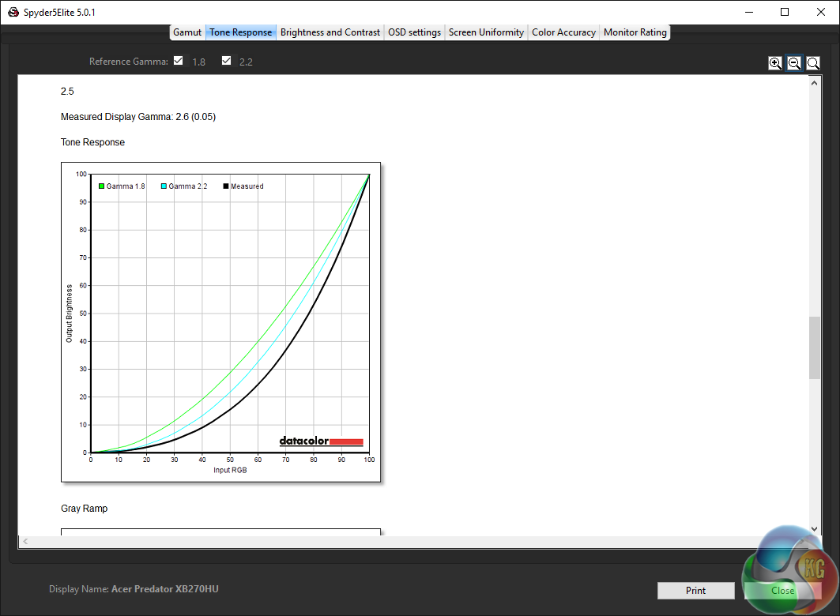Open the Brightness and Contrast tab
Screen dimensions: 840x616
[330, 32]
